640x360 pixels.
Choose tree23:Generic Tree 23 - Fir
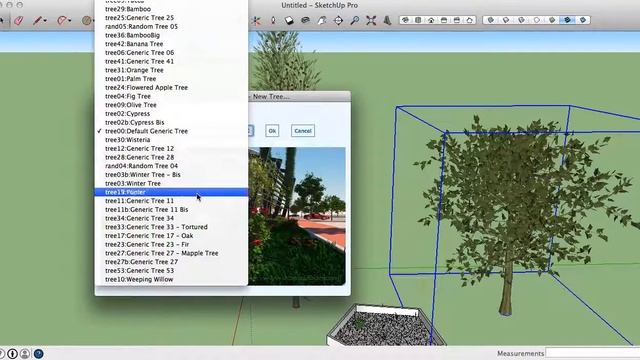[171, 244]
